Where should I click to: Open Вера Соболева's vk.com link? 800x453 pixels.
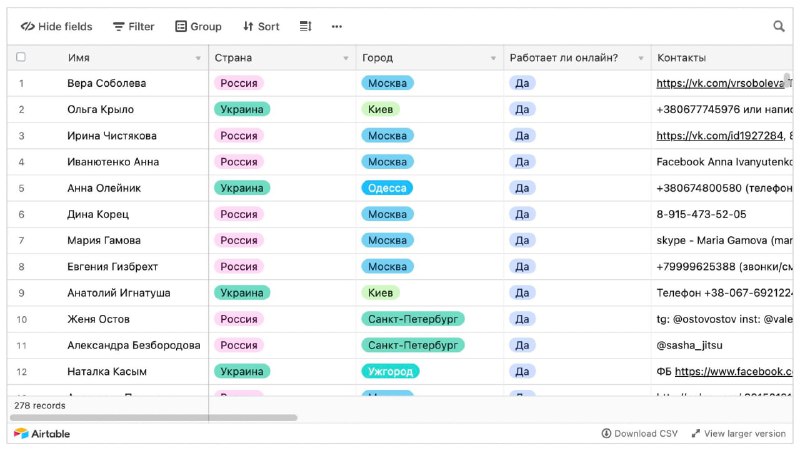tap(720, 83)
